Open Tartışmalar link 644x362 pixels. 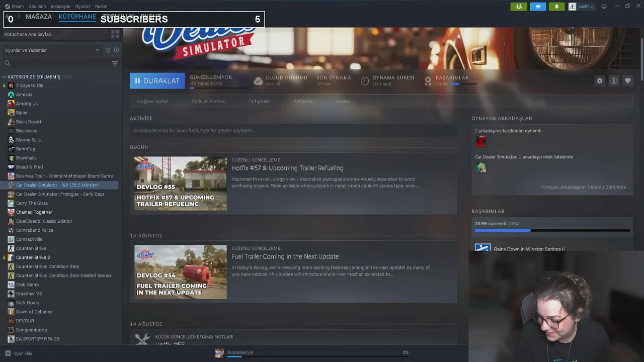click(260, 101)
